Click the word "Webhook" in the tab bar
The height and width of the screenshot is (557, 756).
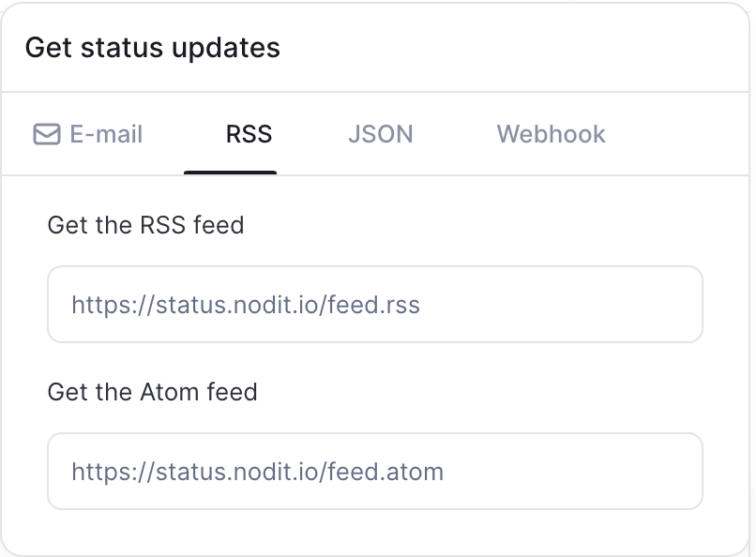coord(552,134)
